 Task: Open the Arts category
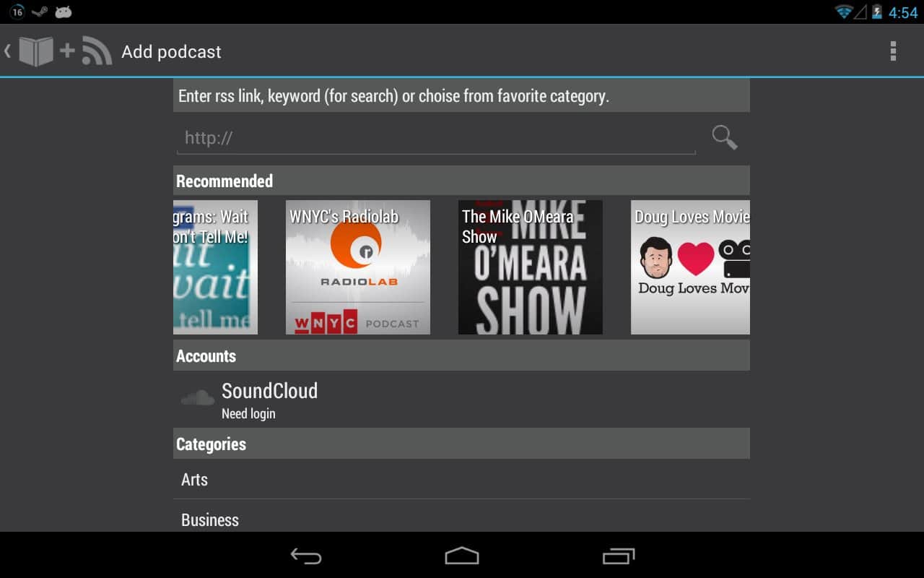[x=461, y=480]
